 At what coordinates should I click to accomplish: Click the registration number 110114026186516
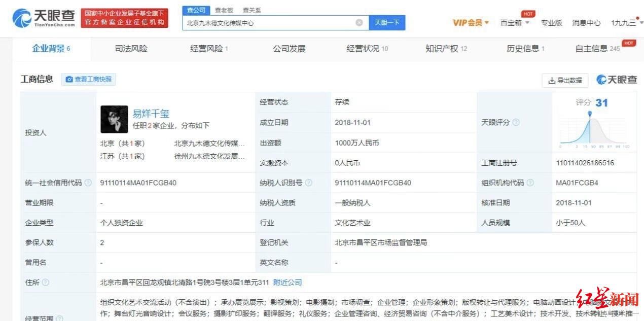click(585, 163)
